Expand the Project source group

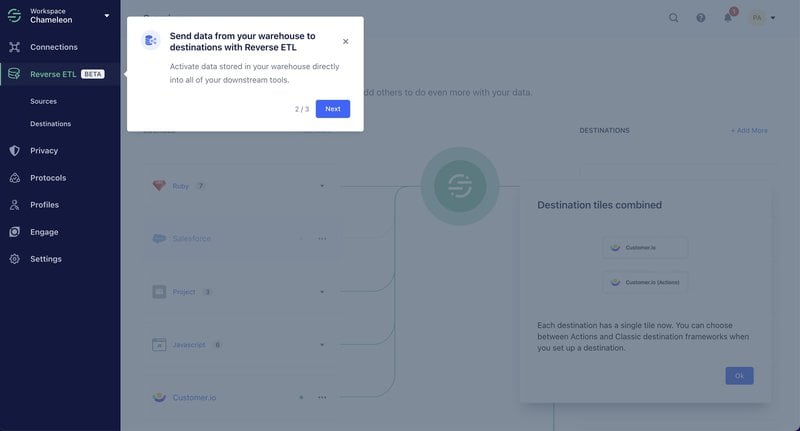pyautogui.click(x=322, y=292)
